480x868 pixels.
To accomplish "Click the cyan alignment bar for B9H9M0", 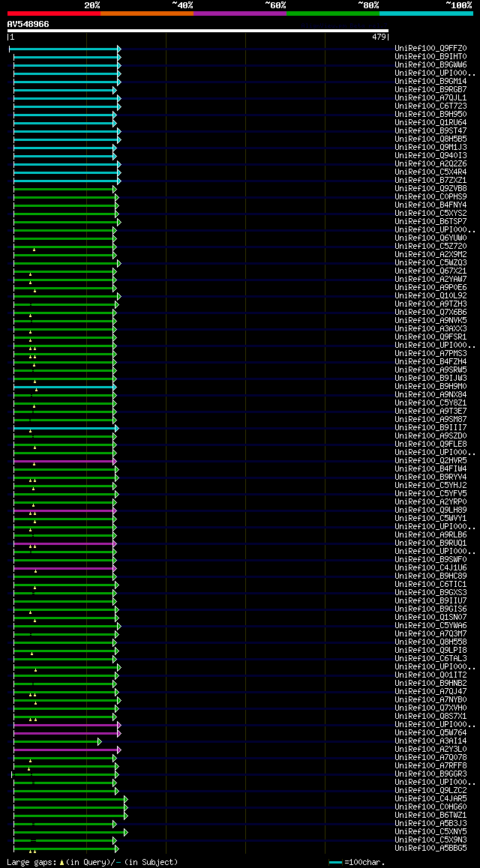I will click(65, 387).
